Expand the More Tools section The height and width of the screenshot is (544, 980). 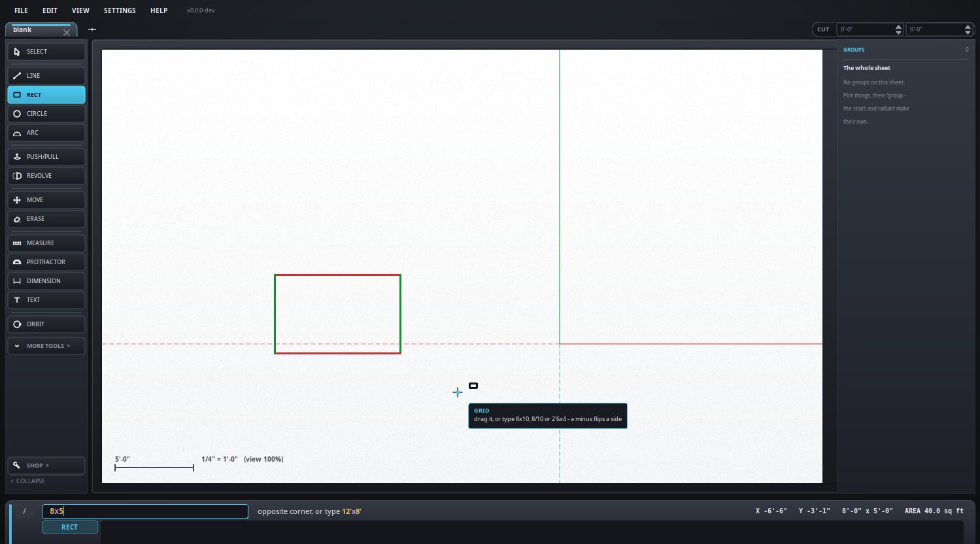(46, 346)
